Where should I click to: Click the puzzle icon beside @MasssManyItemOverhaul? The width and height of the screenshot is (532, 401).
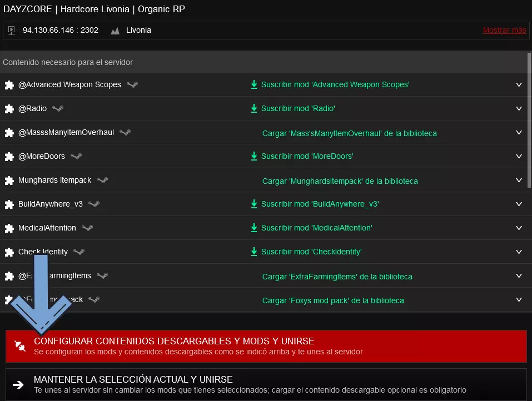(x=9, y=133)
